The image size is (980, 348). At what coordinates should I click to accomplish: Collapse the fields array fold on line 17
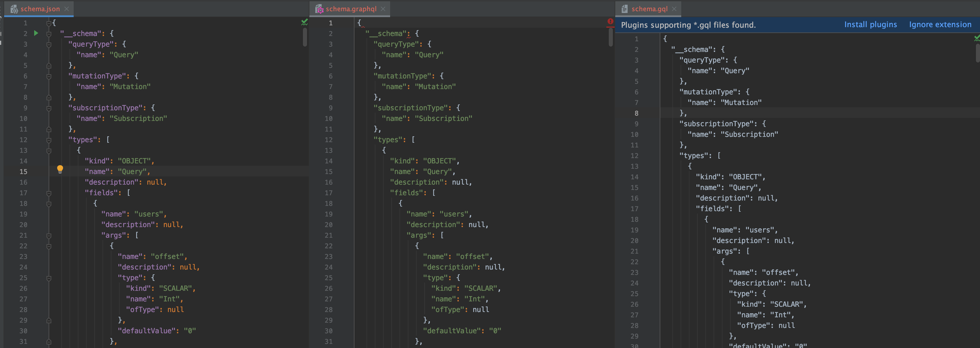pyautogui.click(x=49, y=193)
